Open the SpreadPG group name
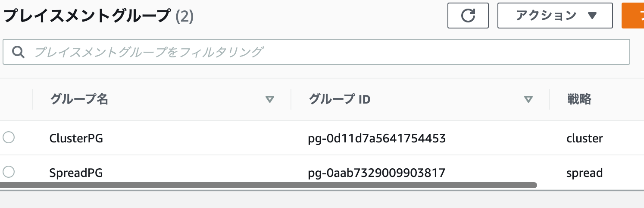The image size is (644, 208). [76, 173]
